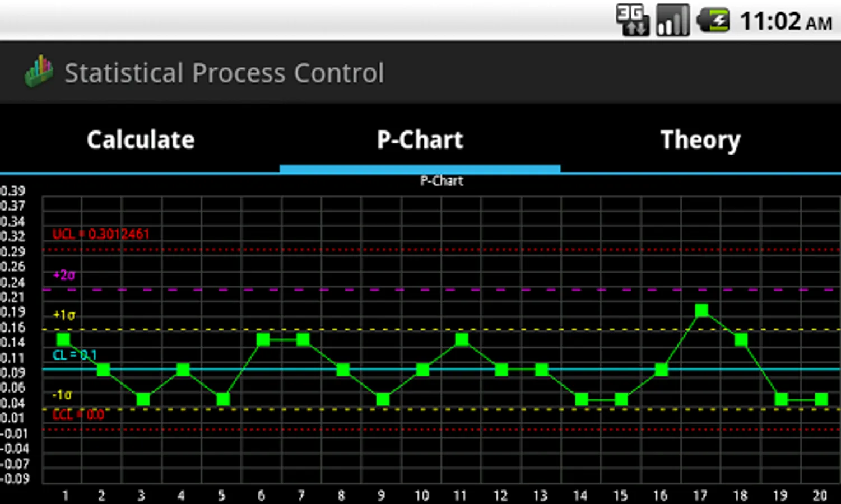Click the LCL = 0.0 label

78,415
